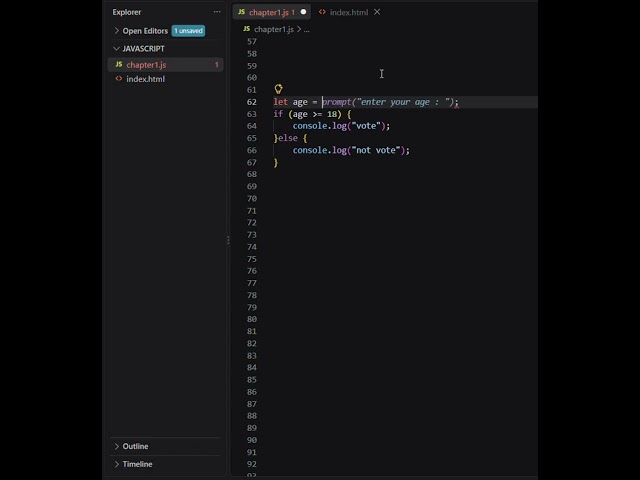This screenshot has height=480, width=640.
Task: Click the lightbulb code action icon
Action: tap(278, 89)
